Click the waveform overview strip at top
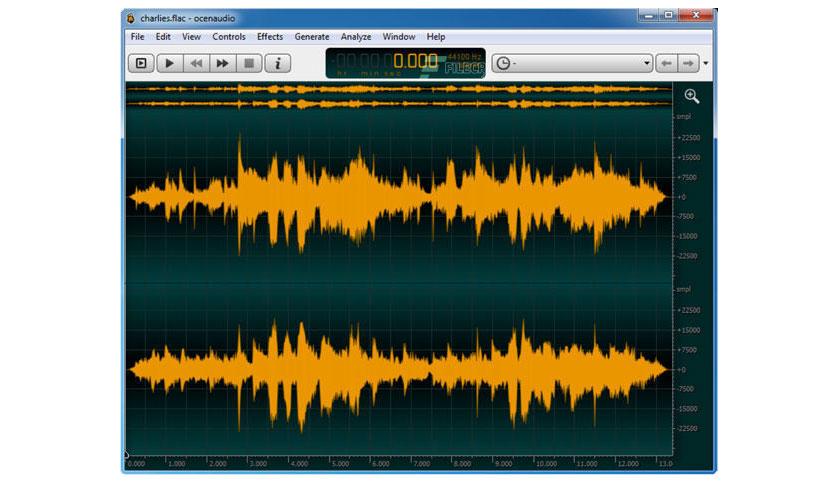Image resolution: width=836 pixels, height=484 pixels. point(399,96)
